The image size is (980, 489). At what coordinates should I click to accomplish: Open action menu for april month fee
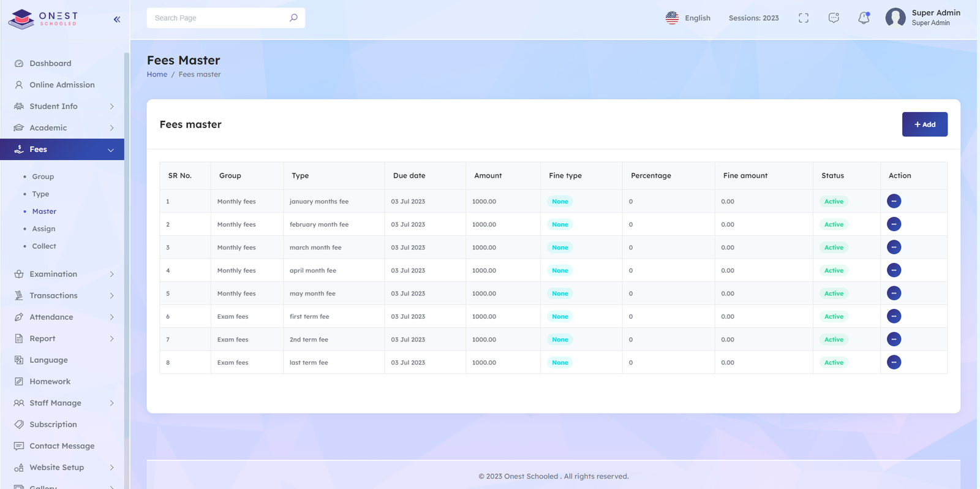pos(894,270)
